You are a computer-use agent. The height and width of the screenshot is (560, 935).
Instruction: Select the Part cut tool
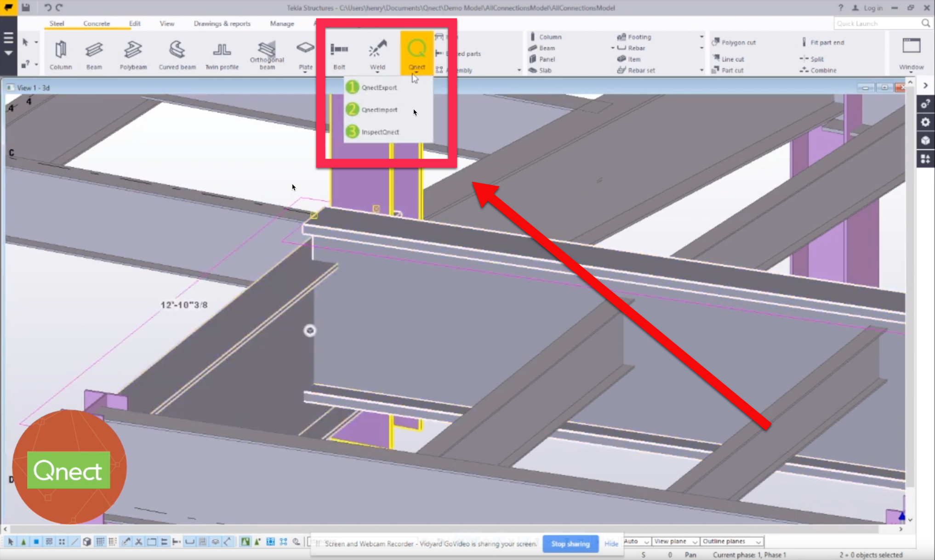point(727,70)
